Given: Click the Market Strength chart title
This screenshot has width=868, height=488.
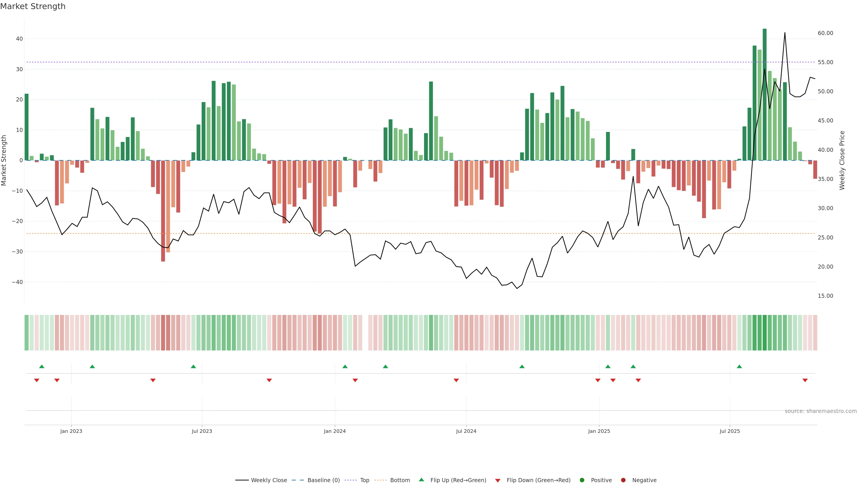Looking at the screenshot, I should pyautogui.click(x=33, y=6).
